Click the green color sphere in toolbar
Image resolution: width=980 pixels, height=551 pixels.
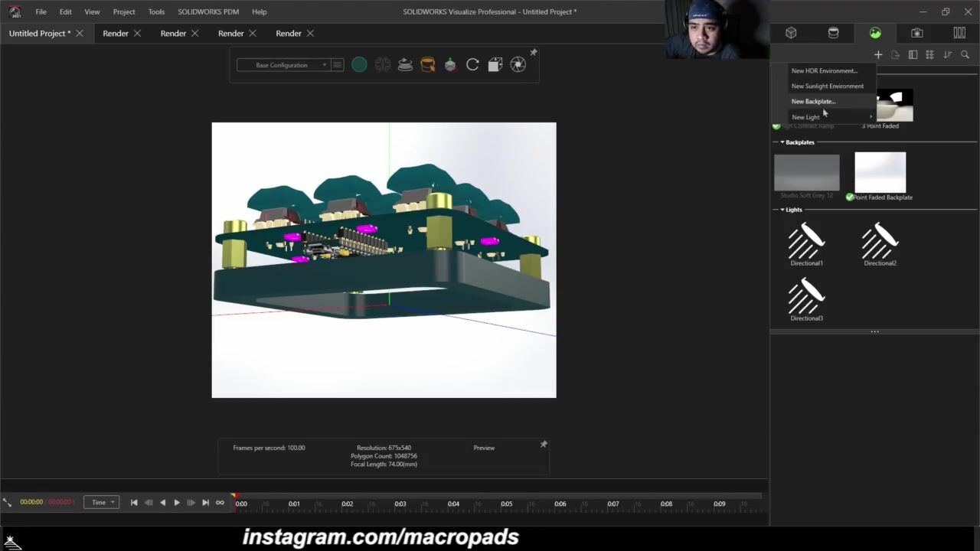click(359, 65)
